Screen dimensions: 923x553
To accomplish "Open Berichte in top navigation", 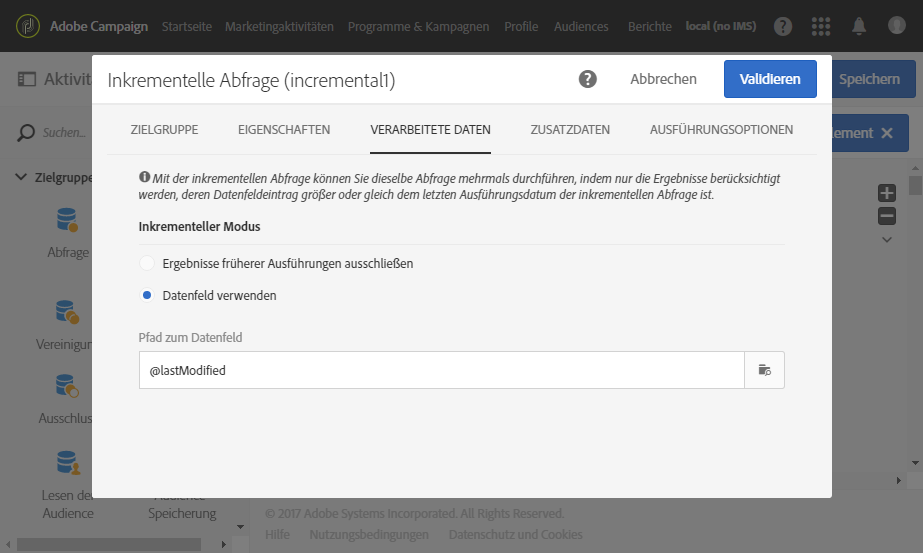I will coord(649,27).
